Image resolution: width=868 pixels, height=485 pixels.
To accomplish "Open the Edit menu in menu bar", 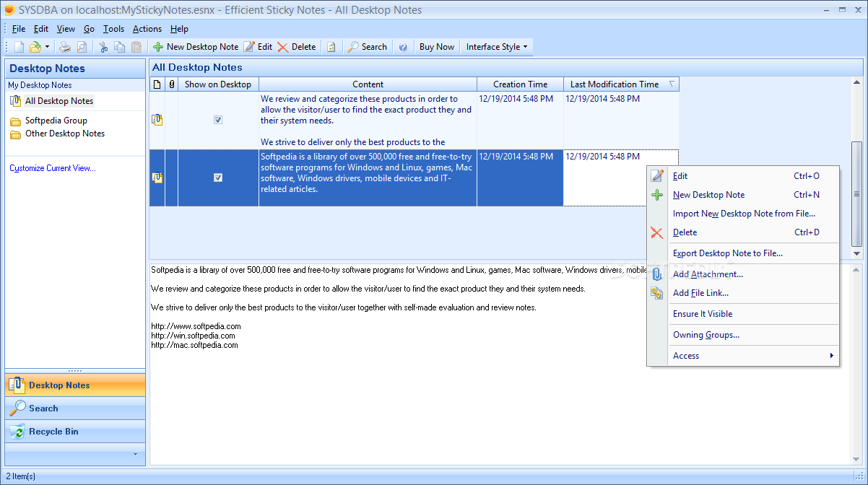I will pyautogui.click(x=41, y=29).
